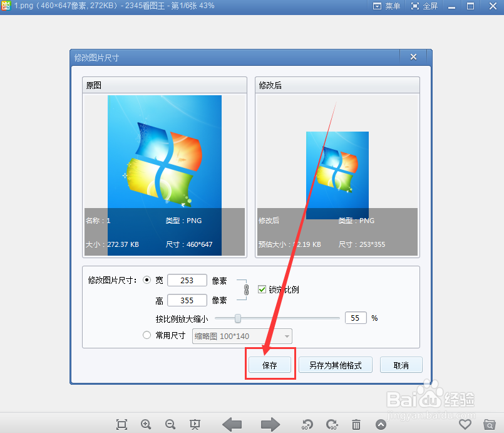
Task: Click the 尺寸：460*647 text
Action: tap(189, 244)
